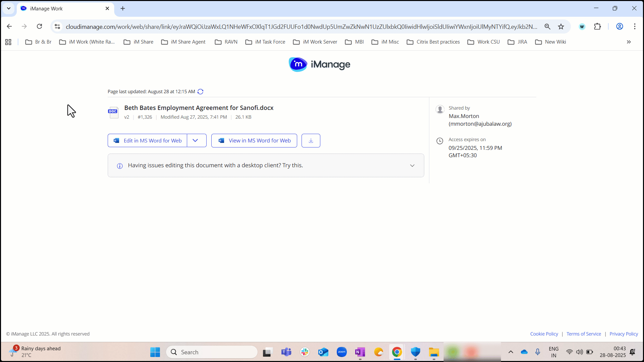Bookmark this page with the star icon

561,26
